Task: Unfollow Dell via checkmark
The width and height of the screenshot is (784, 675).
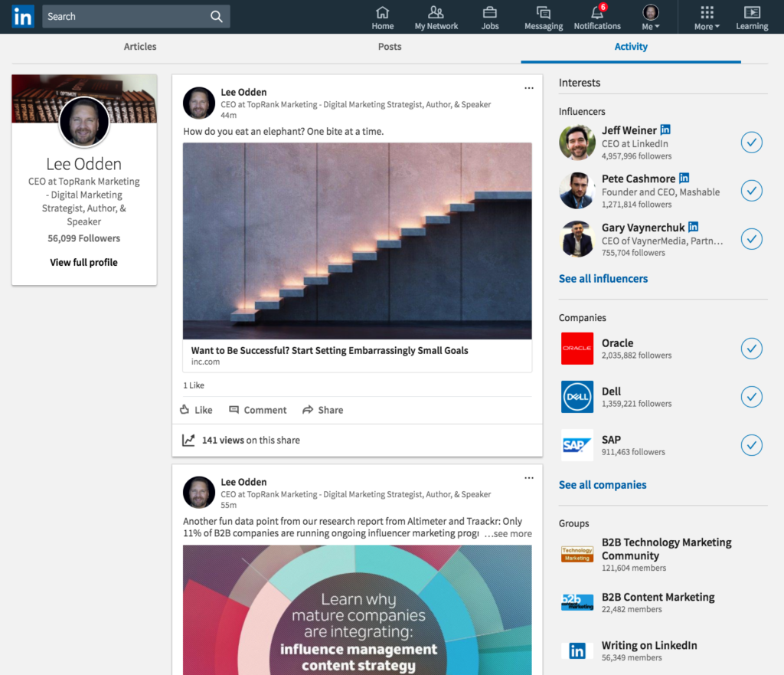Action: pos(752,397)
